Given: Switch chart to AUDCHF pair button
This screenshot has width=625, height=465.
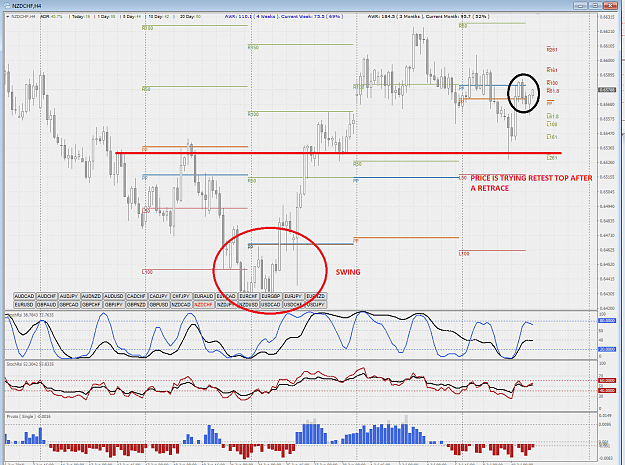Looking at the screenshot, I should pos(47,296).
